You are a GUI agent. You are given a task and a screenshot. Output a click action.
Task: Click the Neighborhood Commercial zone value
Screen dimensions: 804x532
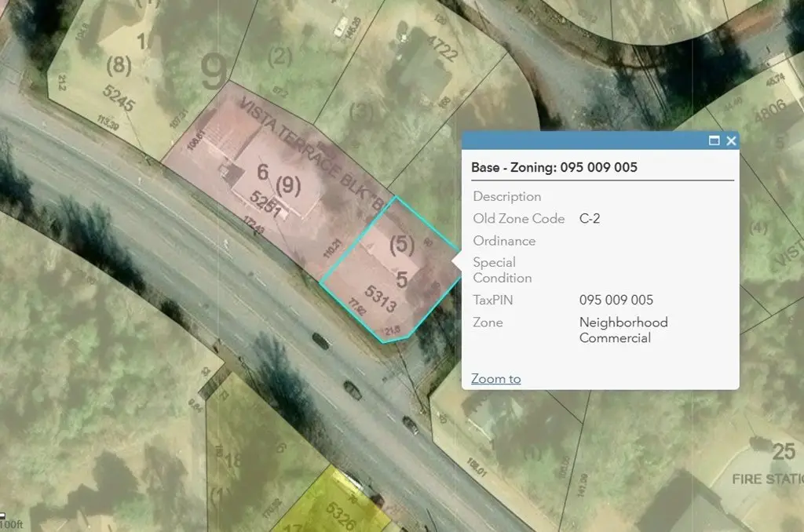[x=623, y=330]
